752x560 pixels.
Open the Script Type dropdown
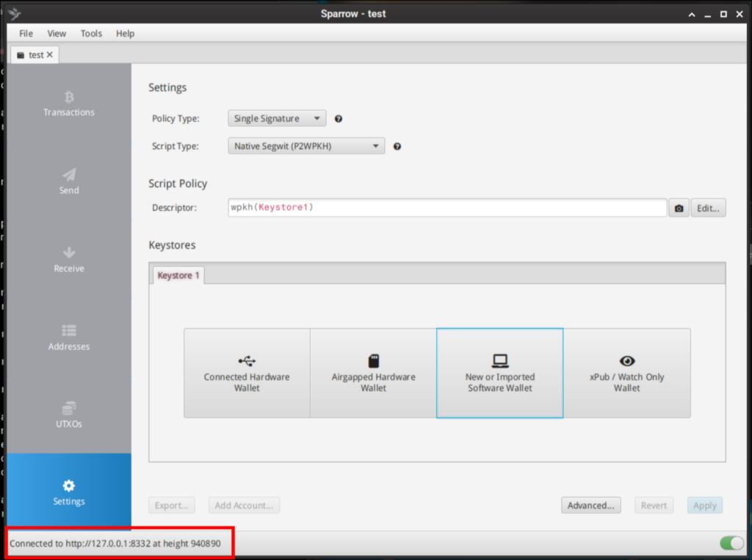(x=305, y=145)
